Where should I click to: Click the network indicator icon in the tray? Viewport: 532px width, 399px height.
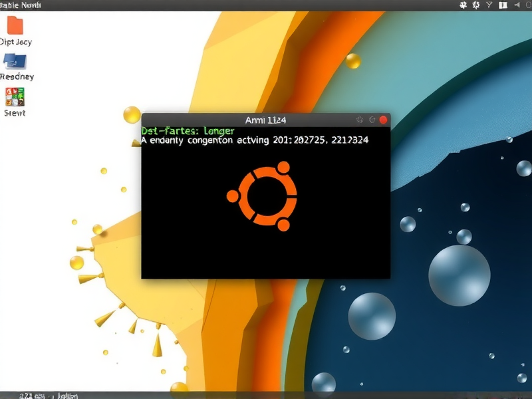(489, 5)
